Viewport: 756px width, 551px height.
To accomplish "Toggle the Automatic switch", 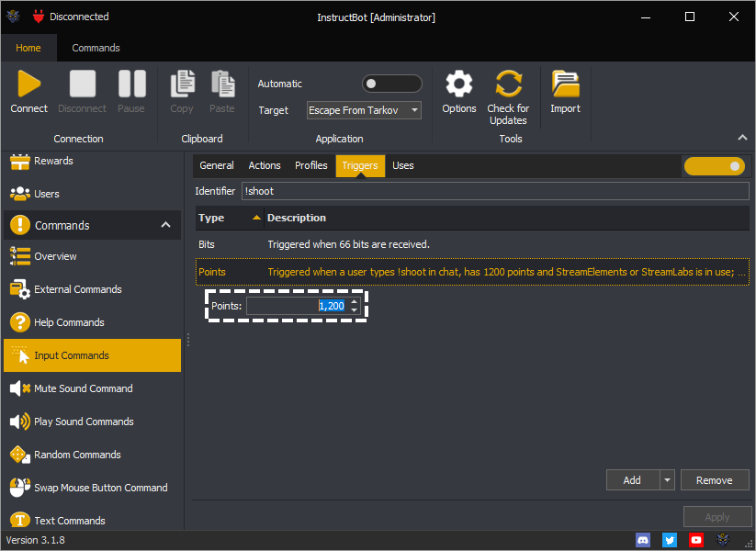I will pos(392,84).
